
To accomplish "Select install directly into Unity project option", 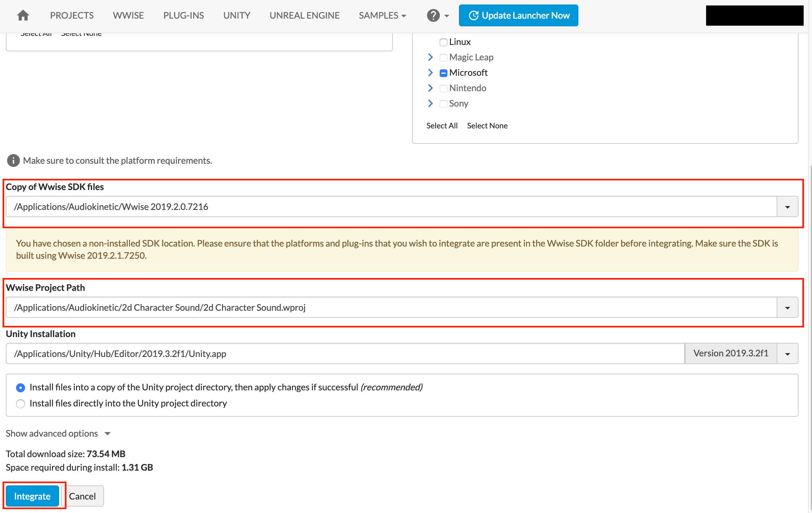I will point(21,404).
